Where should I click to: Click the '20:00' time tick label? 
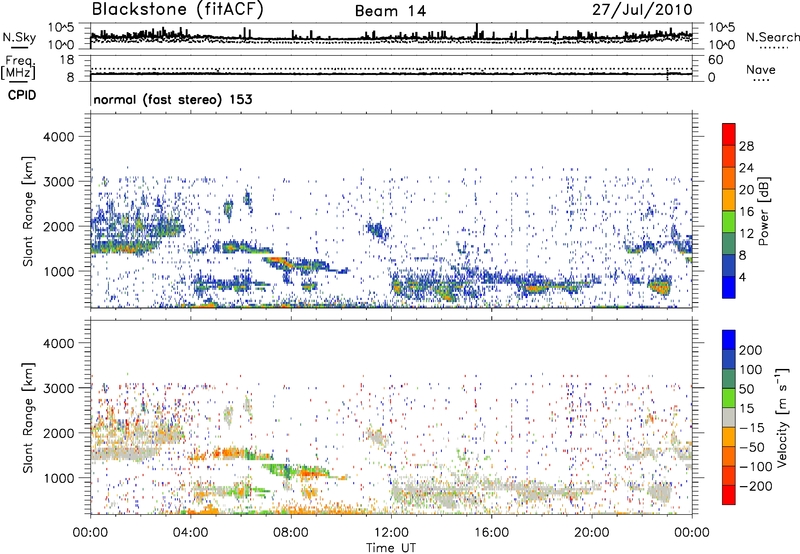pos(592,533)
